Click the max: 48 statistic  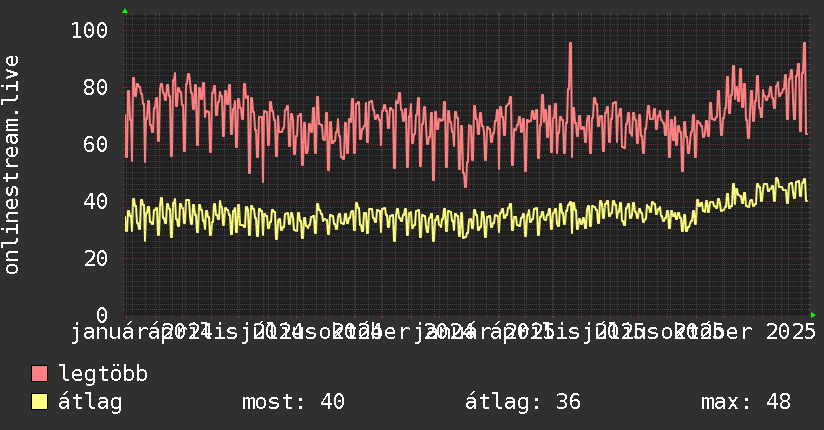click(746, 402)
